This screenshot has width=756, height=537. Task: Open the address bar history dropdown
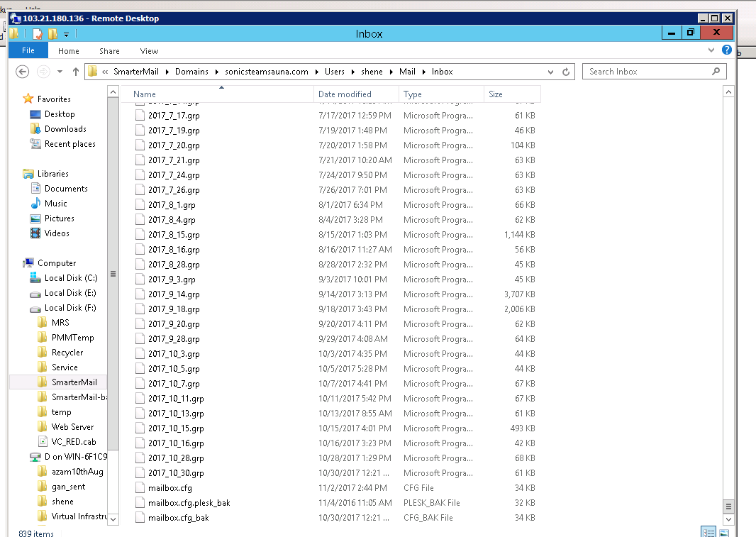click(x=551, y=72)
